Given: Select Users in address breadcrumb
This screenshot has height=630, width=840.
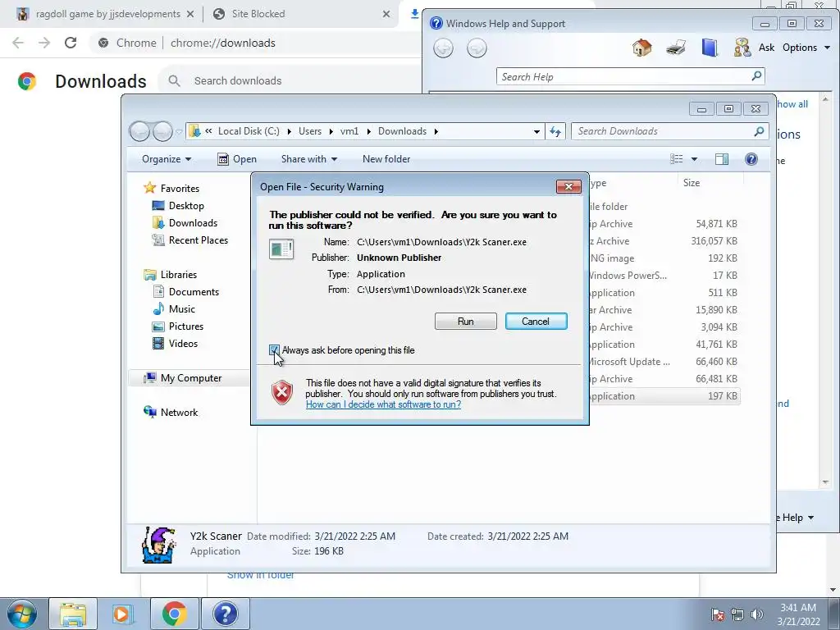Looking at the screenshot, I should click(310, 131).
